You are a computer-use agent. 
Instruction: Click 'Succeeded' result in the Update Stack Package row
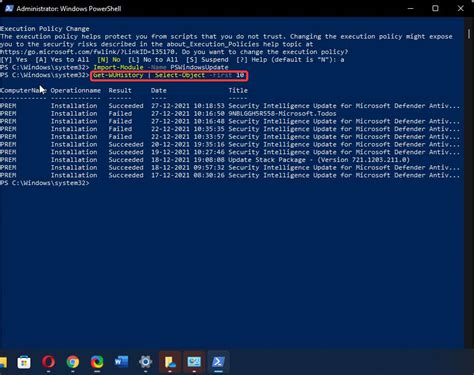tap(126, 160)
